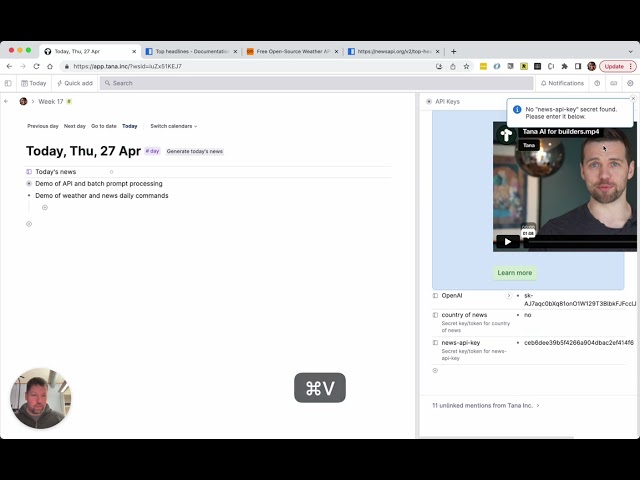Screen dimensions: 640x480
Task: Open the Chrome three-dot menu next to Update
Action: point(631,66)
